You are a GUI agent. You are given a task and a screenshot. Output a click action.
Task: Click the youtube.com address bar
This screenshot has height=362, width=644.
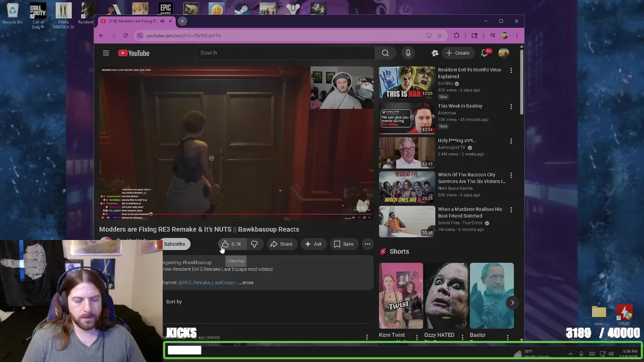pyautogui.click(x=282, y=35)
